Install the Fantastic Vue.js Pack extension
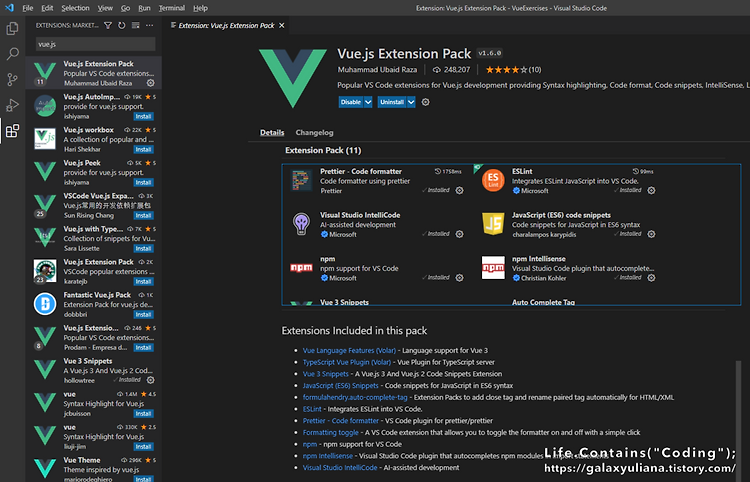The image size is (750, 482). click(143, 314)
